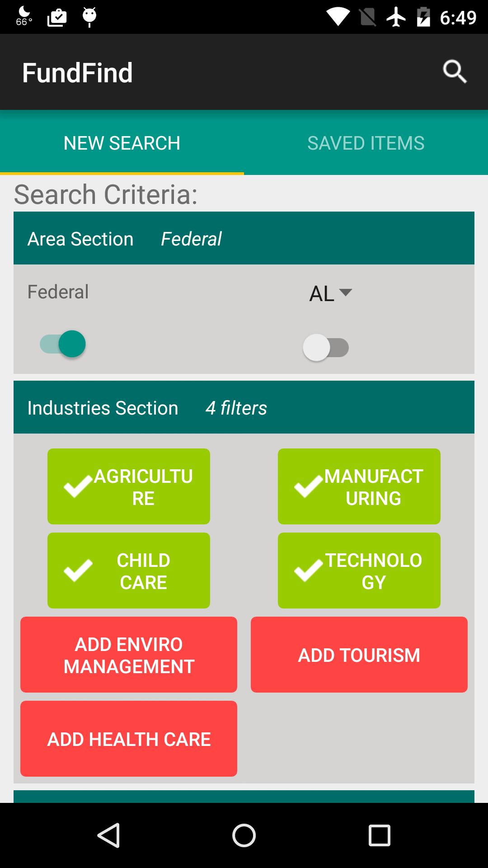488x868 pixels.
Task: Tap the Android back navigation icon
Action: [x=109, y=835]
